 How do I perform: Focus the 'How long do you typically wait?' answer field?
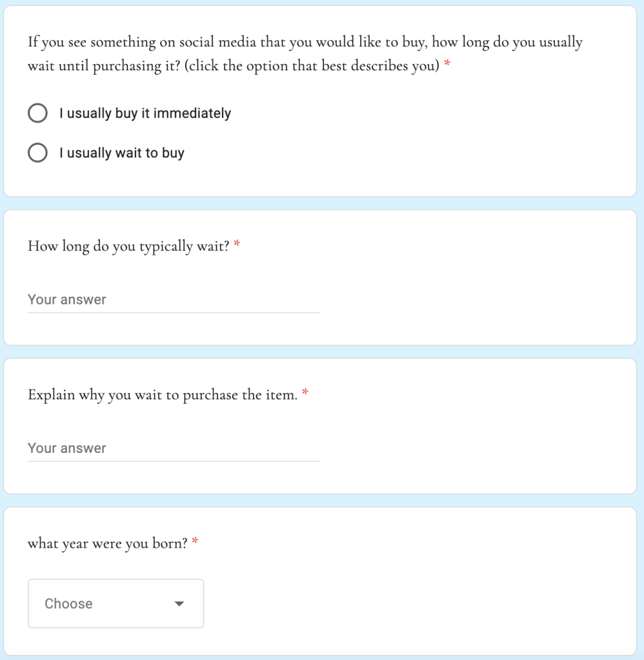coord(174,300)
